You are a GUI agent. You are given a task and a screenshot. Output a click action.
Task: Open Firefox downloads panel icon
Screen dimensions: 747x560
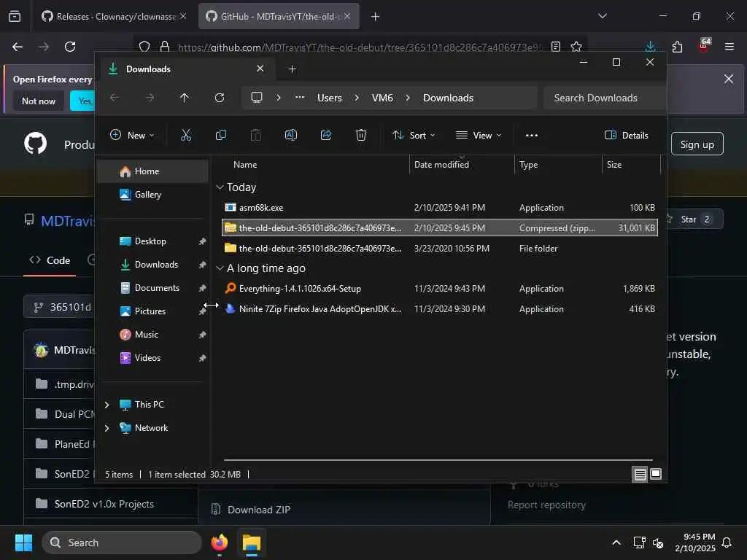click(650, 47)
